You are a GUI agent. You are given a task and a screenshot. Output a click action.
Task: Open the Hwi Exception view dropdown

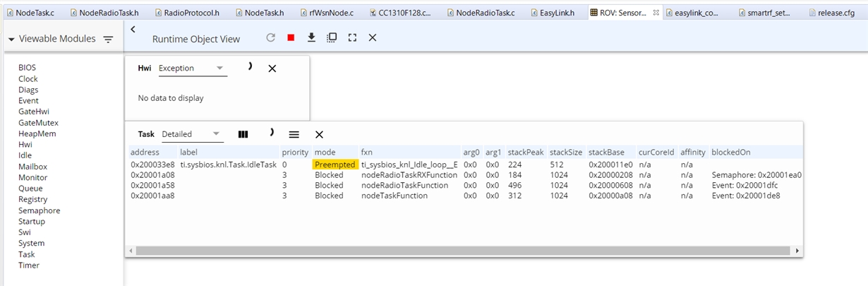[192, 68]
